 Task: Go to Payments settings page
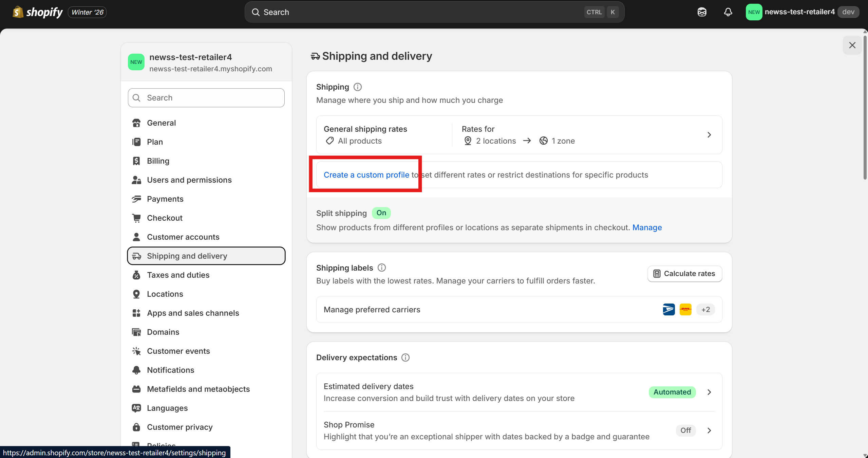pos(165,199)
